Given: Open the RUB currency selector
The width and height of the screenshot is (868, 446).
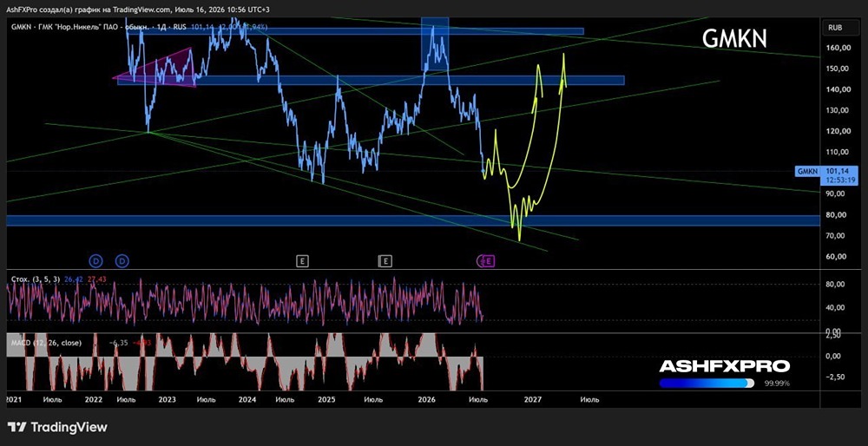Looking at the screenshot, I should pyautogui.click(x=835, y=27).
